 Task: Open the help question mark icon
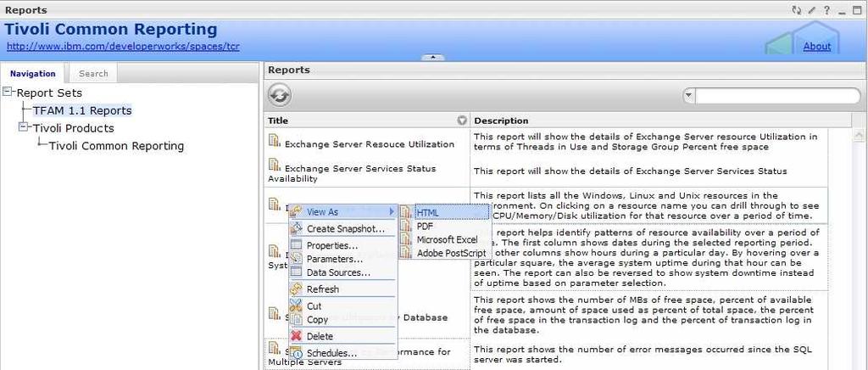click(826, 10)
